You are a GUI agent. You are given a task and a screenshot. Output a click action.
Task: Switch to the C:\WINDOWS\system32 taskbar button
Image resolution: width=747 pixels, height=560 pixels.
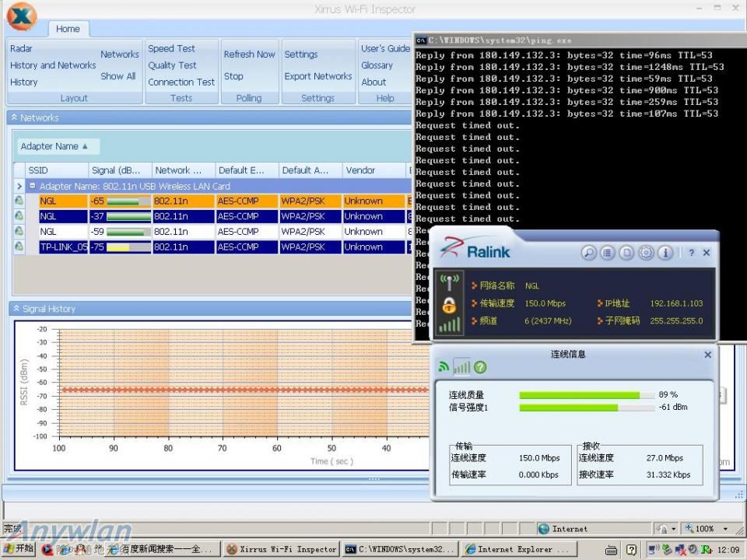pos(400,550)
